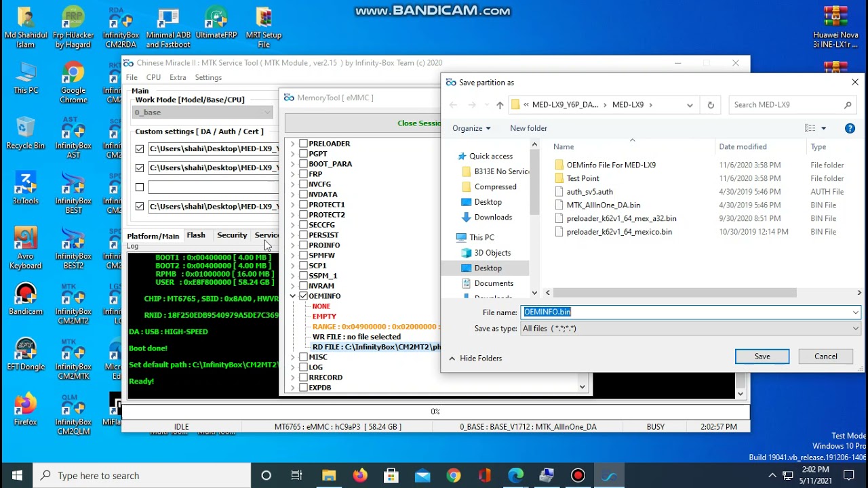Collapse the OEMINFO tree node
This screenshot has height=488, width=868.
(293, 296)
